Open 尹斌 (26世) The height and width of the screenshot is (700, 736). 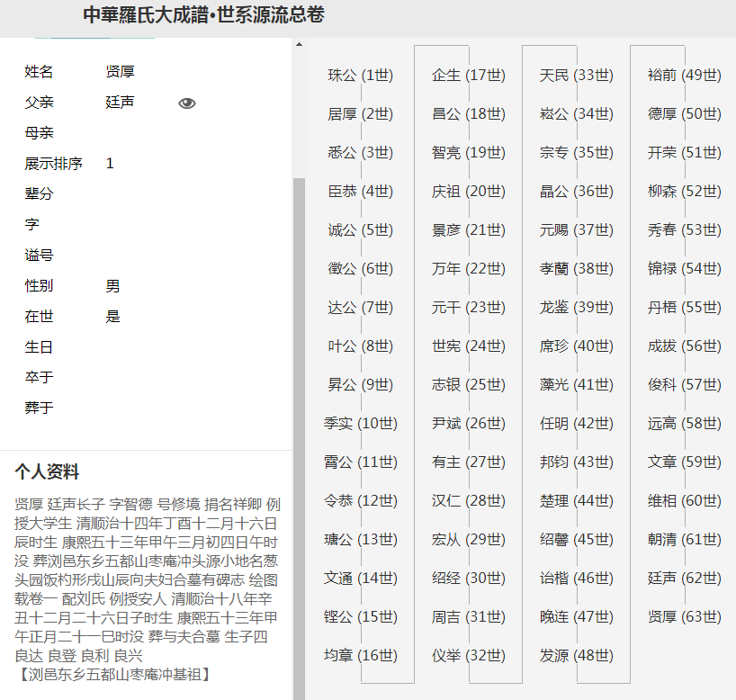[469, 424]
